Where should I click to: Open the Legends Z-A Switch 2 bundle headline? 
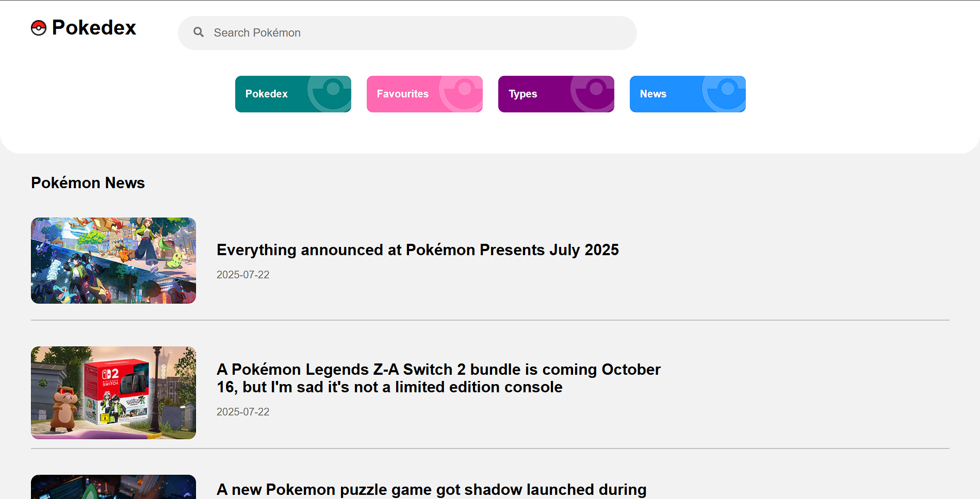click(x=438, y=378)
